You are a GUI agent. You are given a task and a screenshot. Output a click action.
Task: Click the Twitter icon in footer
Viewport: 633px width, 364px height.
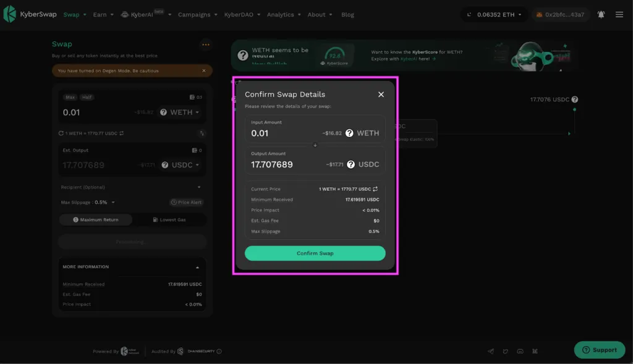coord(505,351)
